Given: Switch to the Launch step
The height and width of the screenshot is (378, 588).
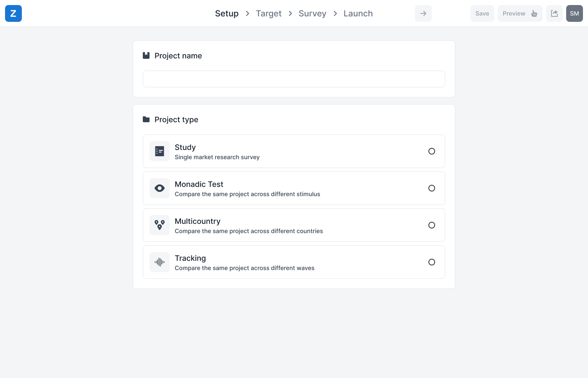Looking at the screenshot, I should 358,13.
